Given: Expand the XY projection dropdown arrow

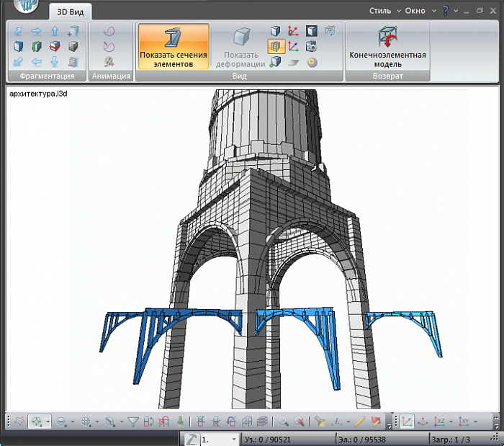Looking at the screenshot, I should (477, 422).
